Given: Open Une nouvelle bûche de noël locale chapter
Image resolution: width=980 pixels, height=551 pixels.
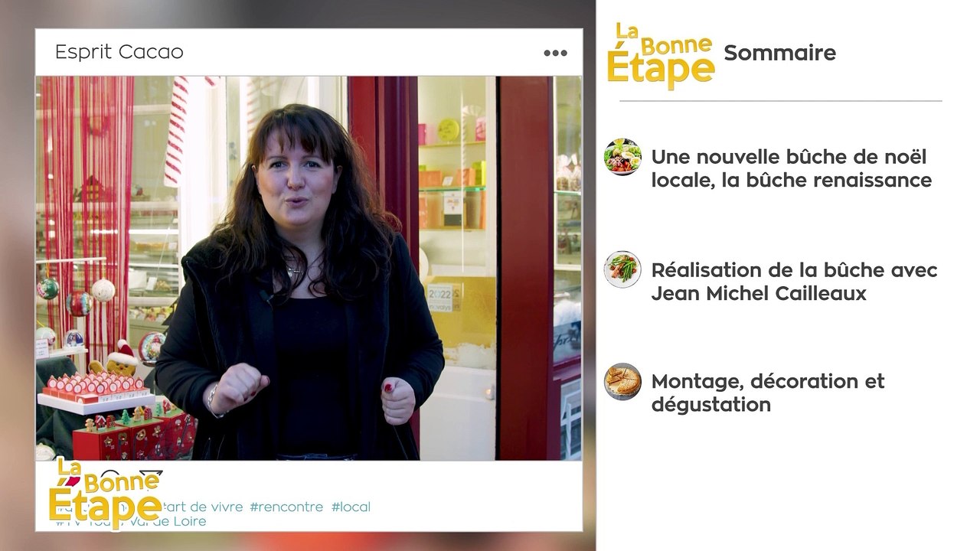Looking at the screenshot, I should click(x=791, y=168).
